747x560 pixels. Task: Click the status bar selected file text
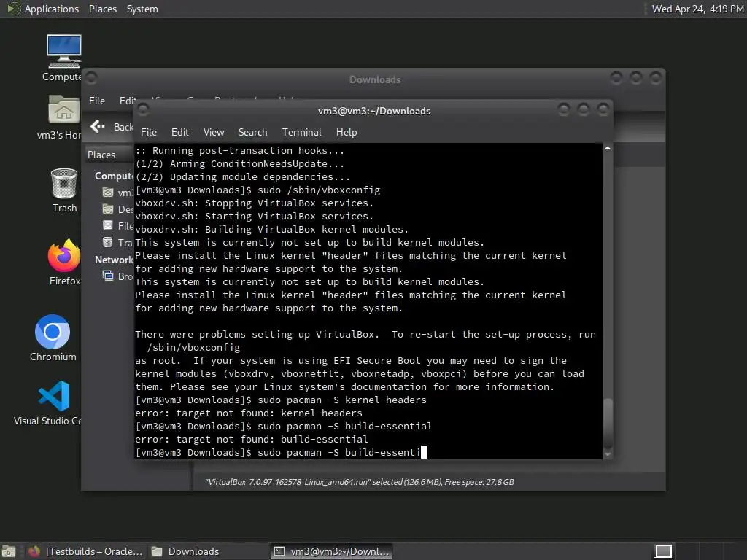click(x=359, y=482)
